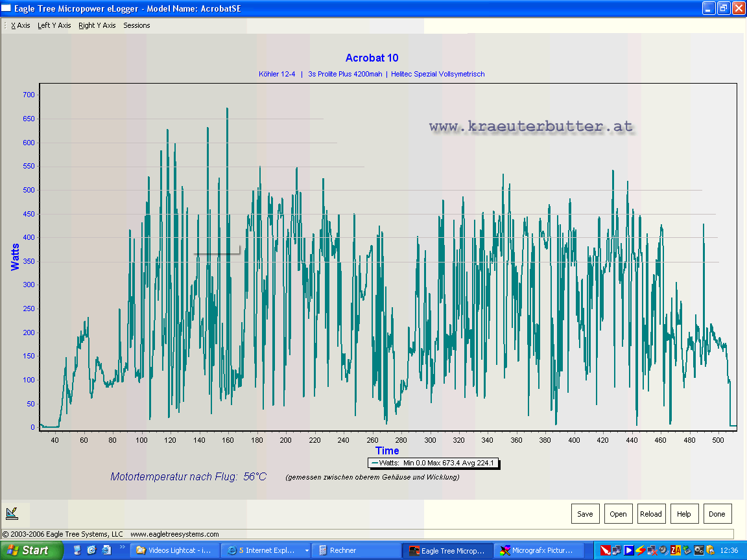This screenshot has width=747, height=560.
Task: Click the Show Desktop quick launch icon
Action: tap(77, 550)
